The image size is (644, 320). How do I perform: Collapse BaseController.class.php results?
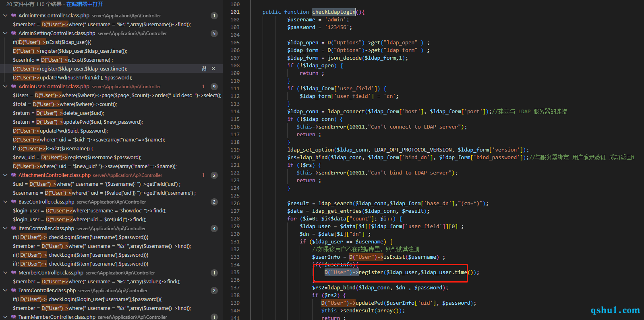pos(5,202)
